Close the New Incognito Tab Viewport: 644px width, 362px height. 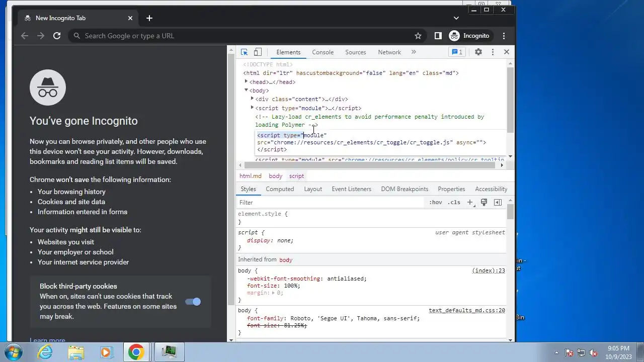[130, 18]
